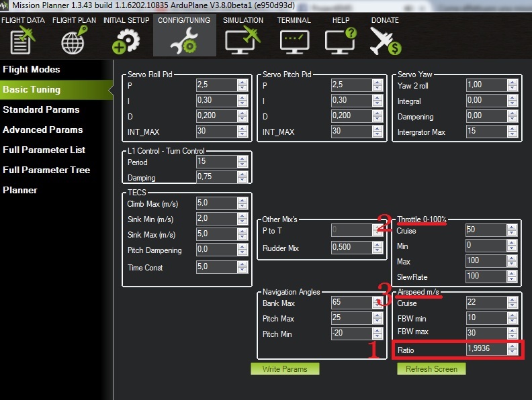Adjust Servo Yaw Integral stepper

point(513,101)
